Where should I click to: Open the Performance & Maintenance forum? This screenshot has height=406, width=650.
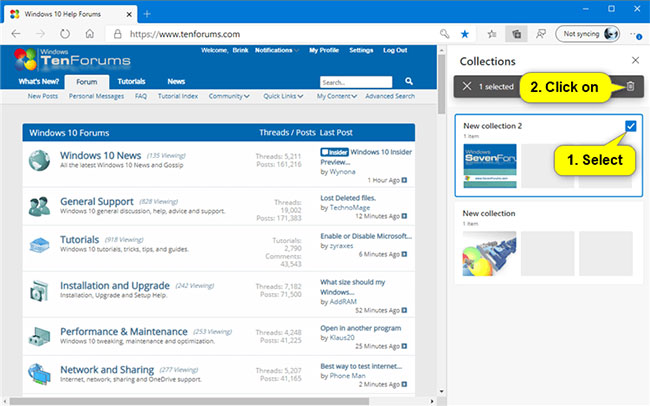124,332
